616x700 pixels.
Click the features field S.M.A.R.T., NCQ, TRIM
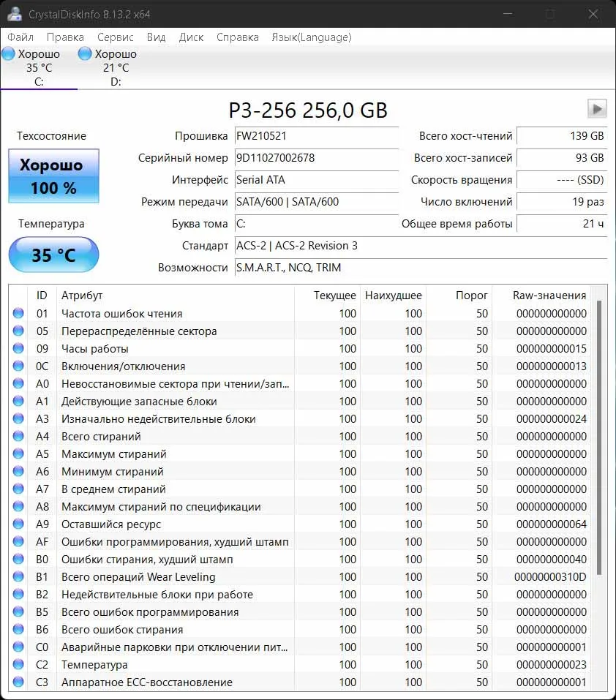pyautogui.click(x=421, y=268)
